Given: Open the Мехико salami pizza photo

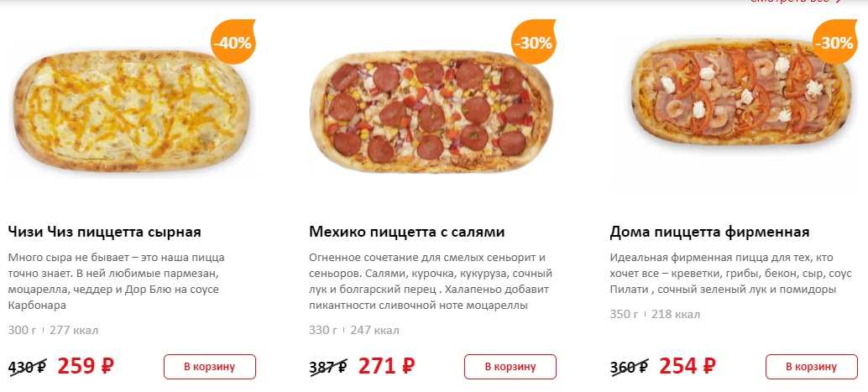Looking at the screenshot, I should [x=431, y=111].
